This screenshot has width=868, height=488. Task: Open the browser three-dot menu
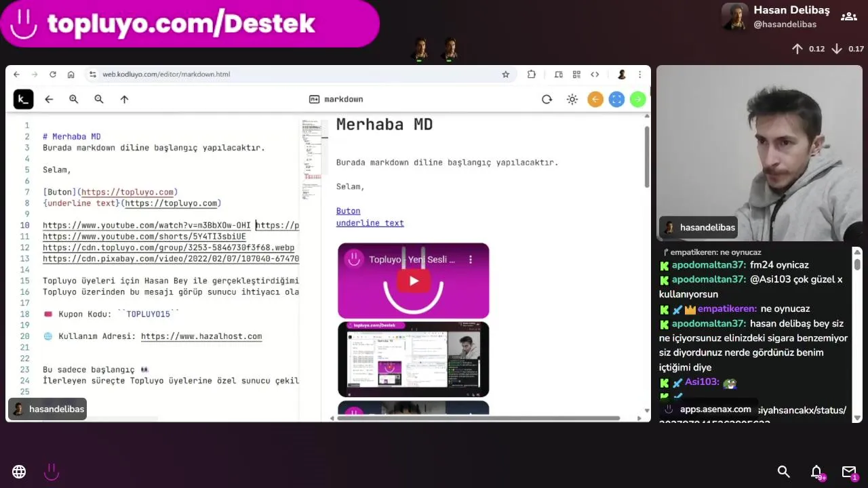(639, 75)
